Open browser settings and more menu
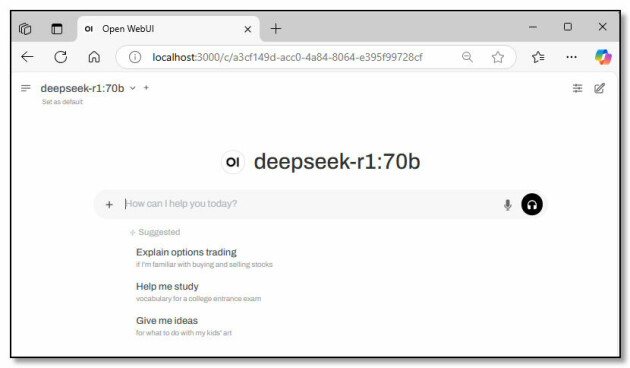The height and width of the screenshot is (368, 630). pyautogui.click(x=571, y=57)
